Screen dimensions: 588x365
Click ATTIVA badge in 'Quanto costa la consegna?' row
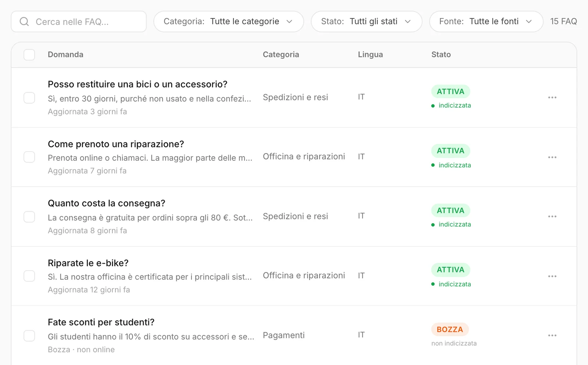click(451, 210)
